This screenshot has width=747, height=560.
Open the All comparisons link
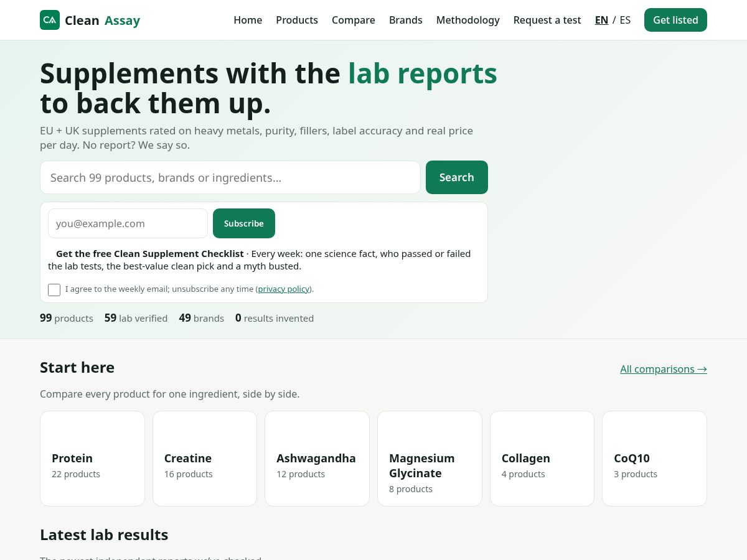(x=664, y=369)
